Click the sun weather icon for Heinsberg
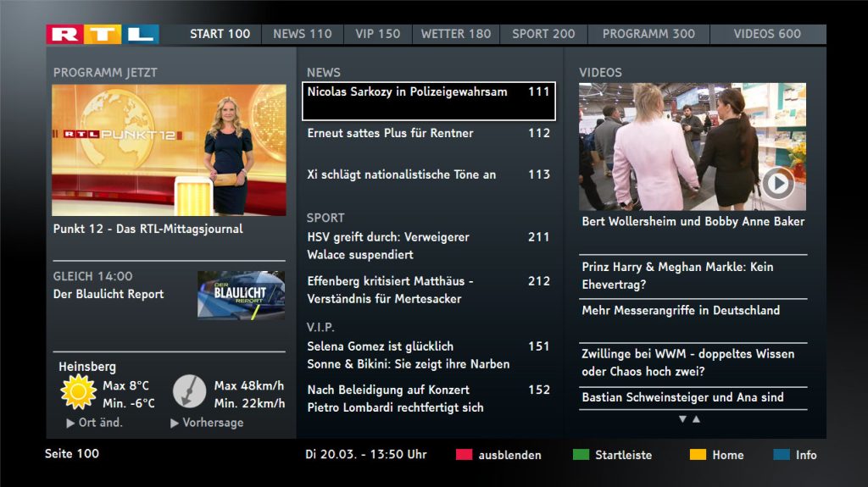The height and width of the screenshot is (487, 868). click(78, 392)
